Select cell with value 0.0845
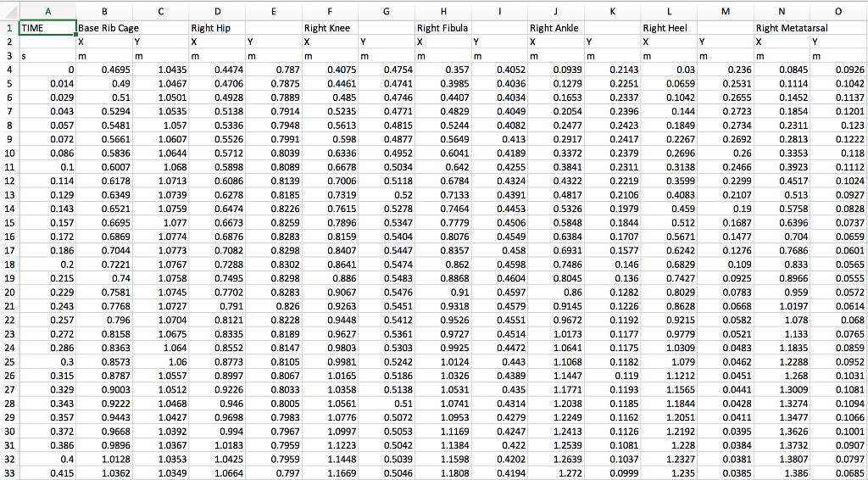This screenshot has width=868, height=480. click(x=782, y=70)
